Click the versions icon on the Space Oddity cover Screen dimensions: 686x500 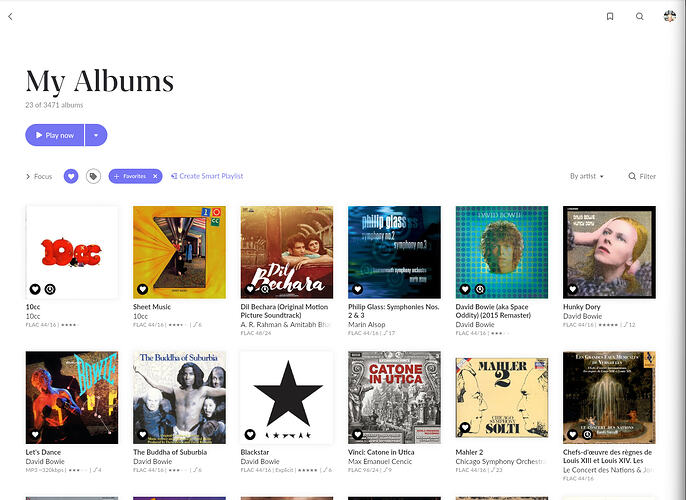(x=480, y=289)
